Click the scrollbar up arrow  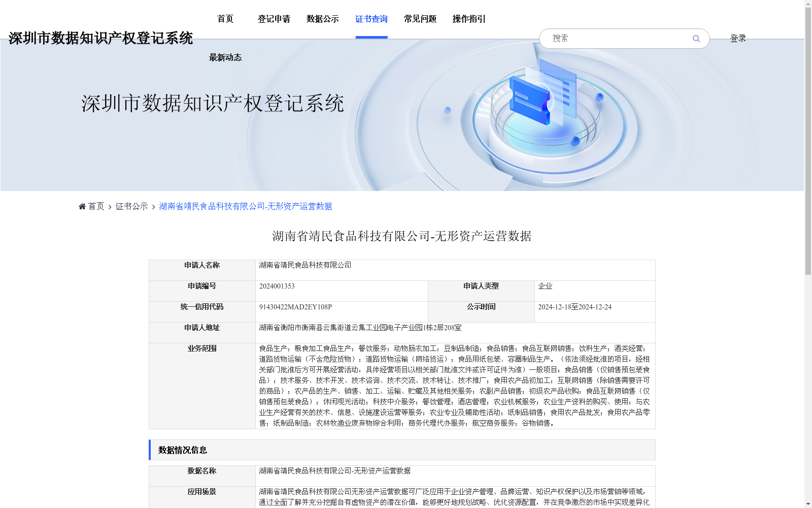click(808, 4)
